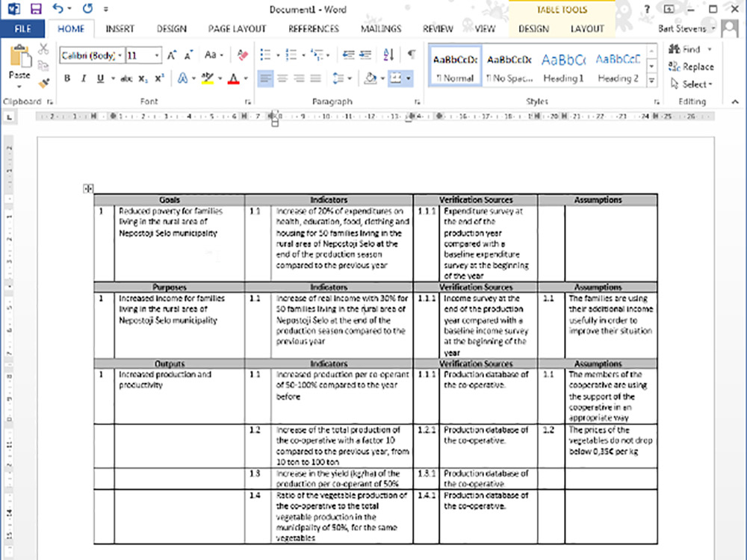Toggle superscript formatting
The image size is (747, 560).
(x=160, y=78)
